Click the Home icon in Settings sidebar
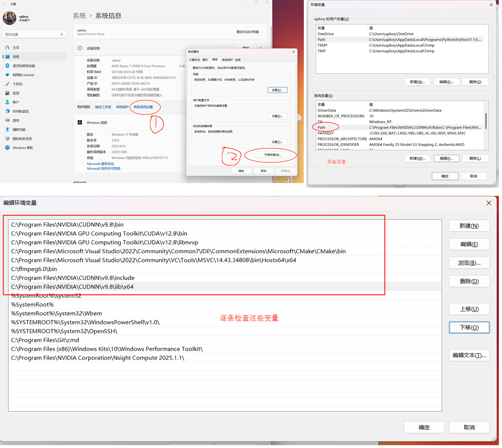502x448 pixels. click(7, 48)
